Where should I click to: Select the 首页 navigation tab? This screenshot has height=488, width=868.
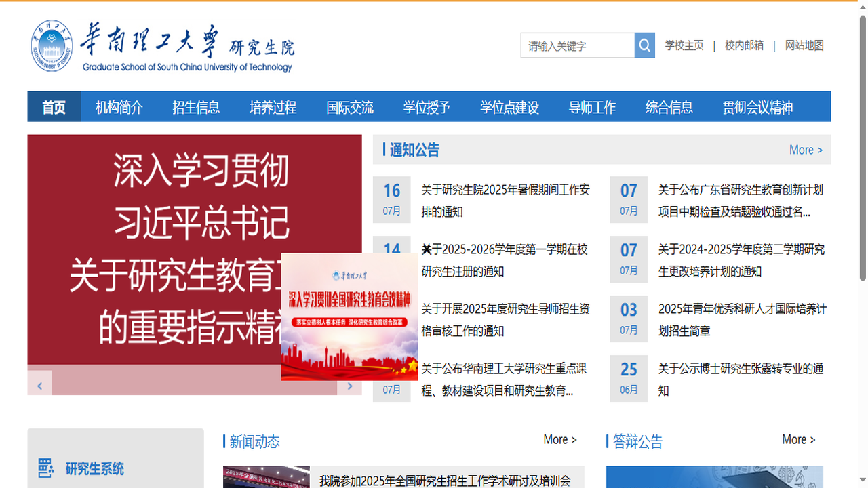54,106
